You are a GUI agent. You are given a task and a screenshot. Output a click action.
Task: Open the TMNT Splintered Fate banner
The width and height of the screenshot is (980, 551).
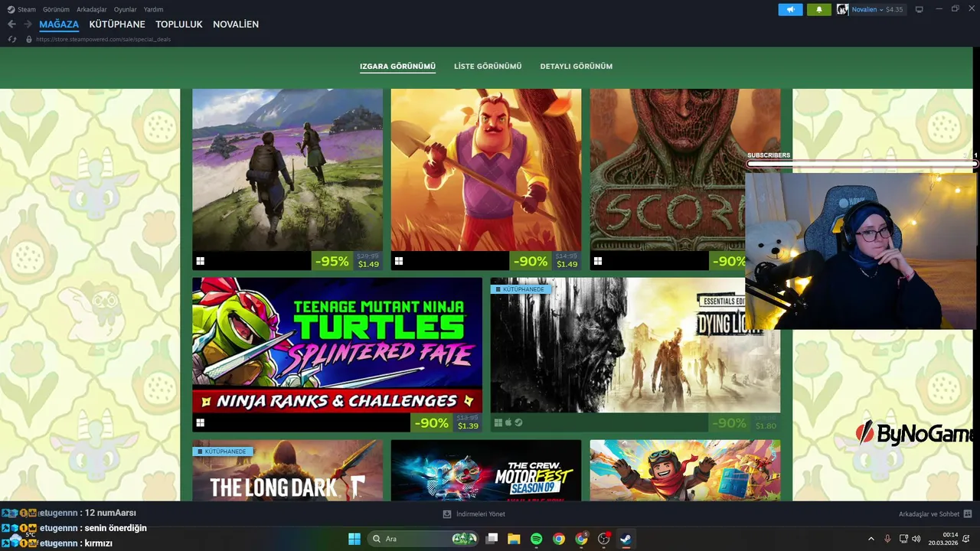tap(337, 345)
